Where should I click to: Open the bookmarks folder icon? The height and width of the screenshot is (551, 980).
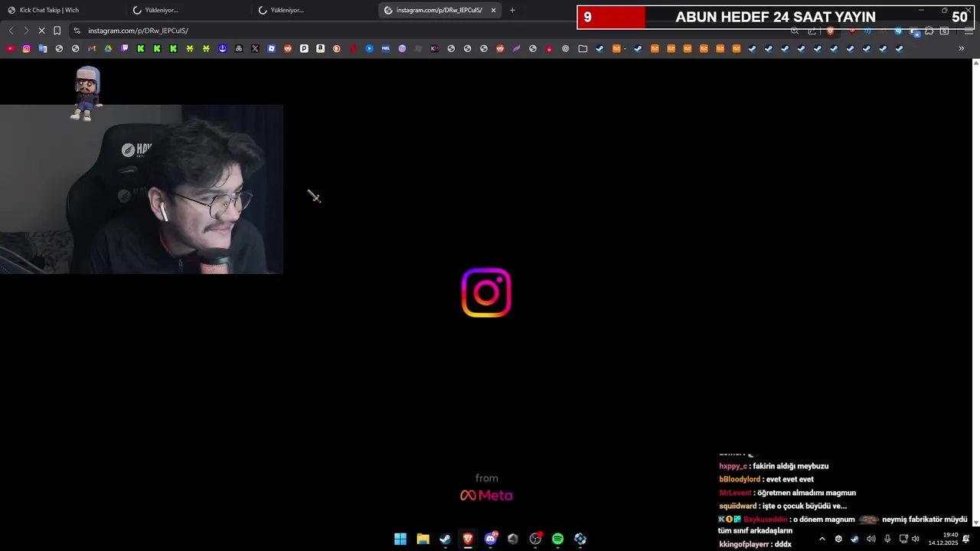pyautogui.click(x=583, y=49)
